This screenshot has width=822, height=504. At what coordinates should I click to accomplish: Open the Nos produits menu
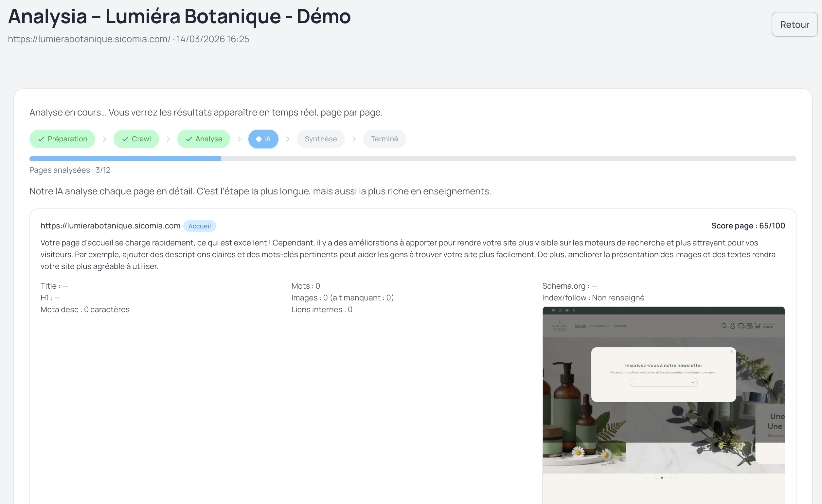pyautogui.click(x=600, y=326)
